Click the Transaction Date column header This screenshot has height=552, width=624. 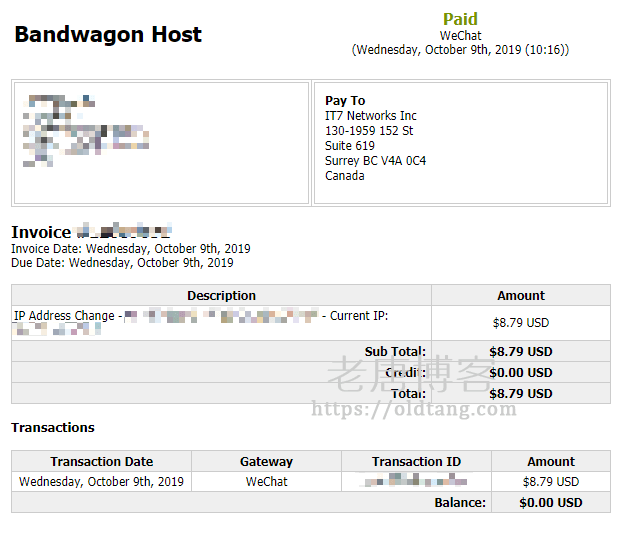(102, 462)
